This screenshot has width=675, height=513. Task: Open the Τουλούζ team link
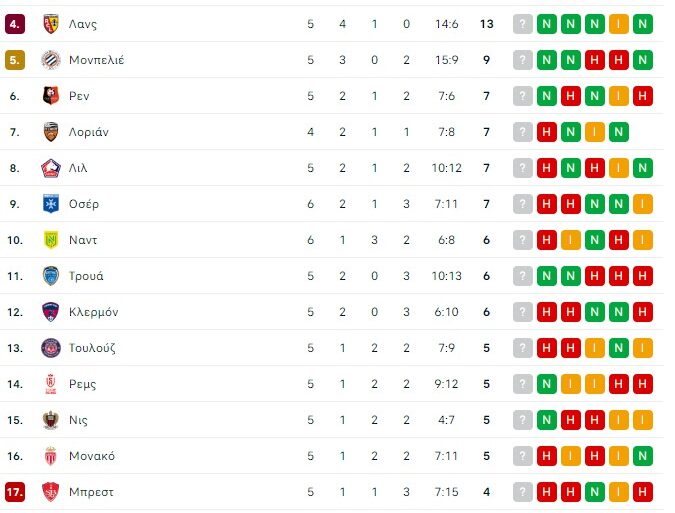(x=93, y=348)
